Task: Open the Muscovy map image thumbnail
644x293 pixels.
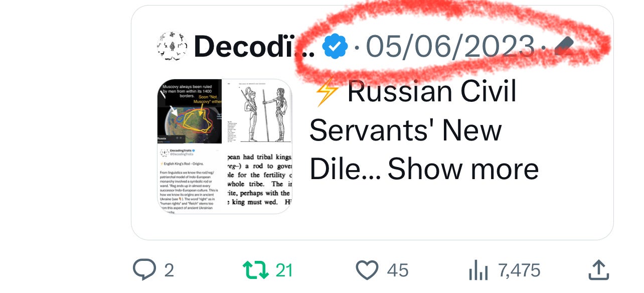Action: [190, 111]
